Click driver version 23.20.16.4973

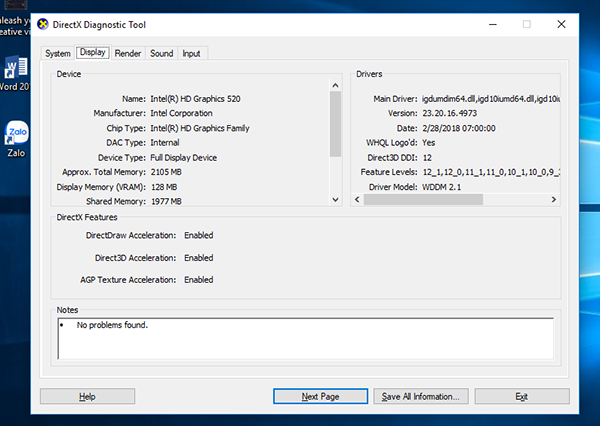point(450,113)
